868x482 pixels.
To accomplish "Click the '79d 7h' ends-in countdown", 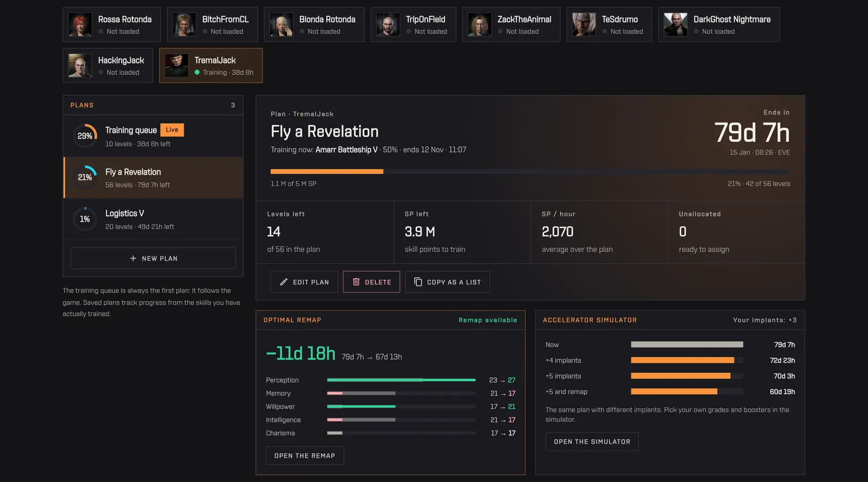I will coord(752,133).
